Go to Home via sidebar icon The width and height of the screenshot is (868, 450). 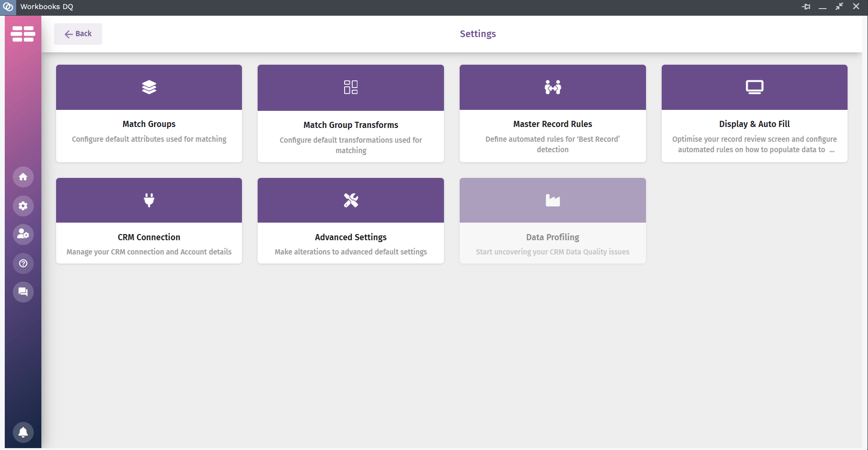[23, 177]
